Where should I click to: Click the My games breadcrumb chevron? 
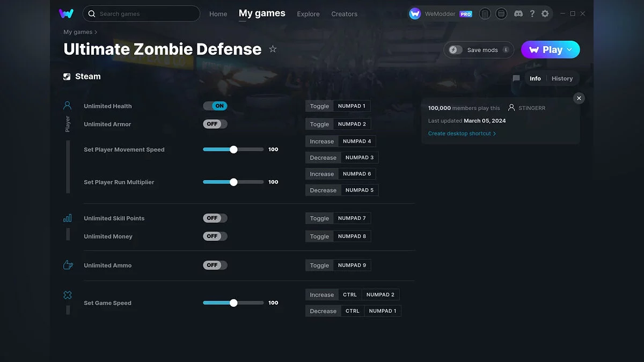[x=96, y=32]
